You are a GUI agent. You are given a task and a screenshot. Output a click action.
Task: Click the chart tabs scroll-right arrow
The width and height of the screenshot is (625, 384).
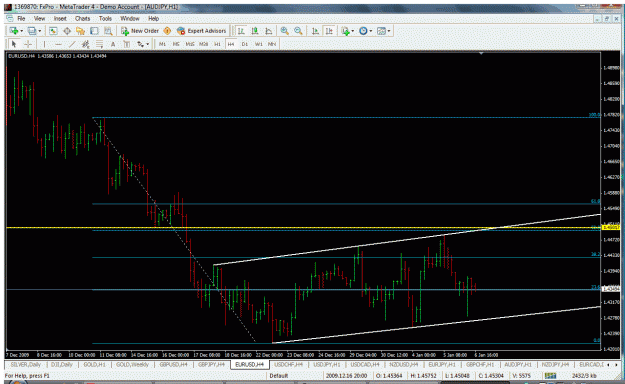coord(616,364)
